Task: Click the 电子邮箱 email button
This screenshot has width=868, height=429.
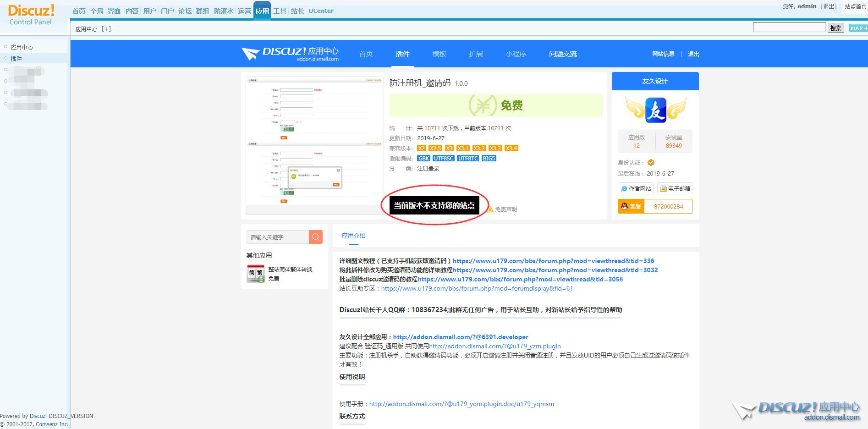Action: (675, 188)
